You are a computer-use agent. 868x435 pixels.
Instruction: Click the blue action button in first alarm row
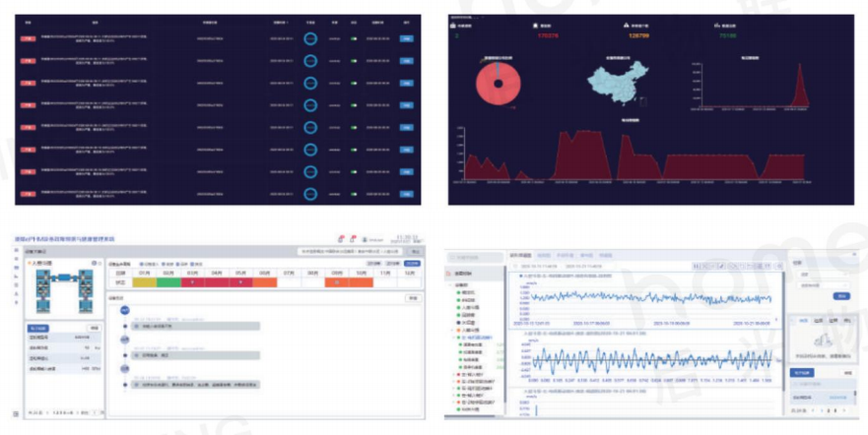click(406, 39)
